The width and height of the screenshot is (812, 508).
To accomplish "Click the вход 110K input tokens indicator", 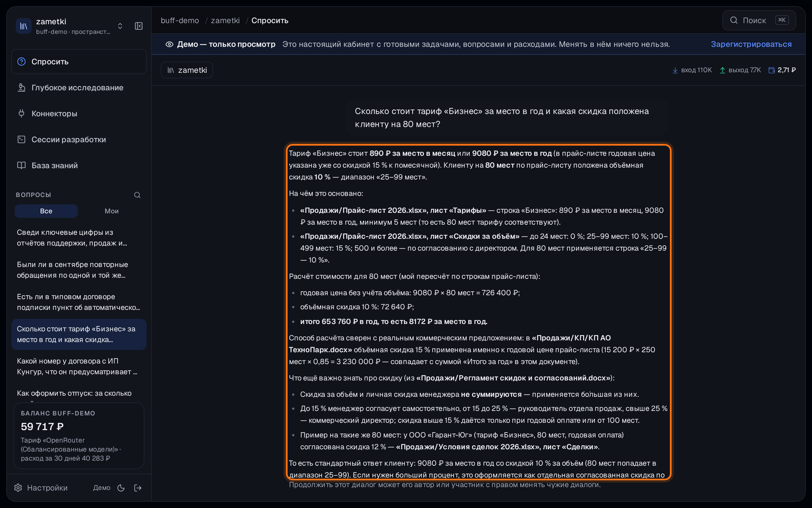I will (692, 70).
